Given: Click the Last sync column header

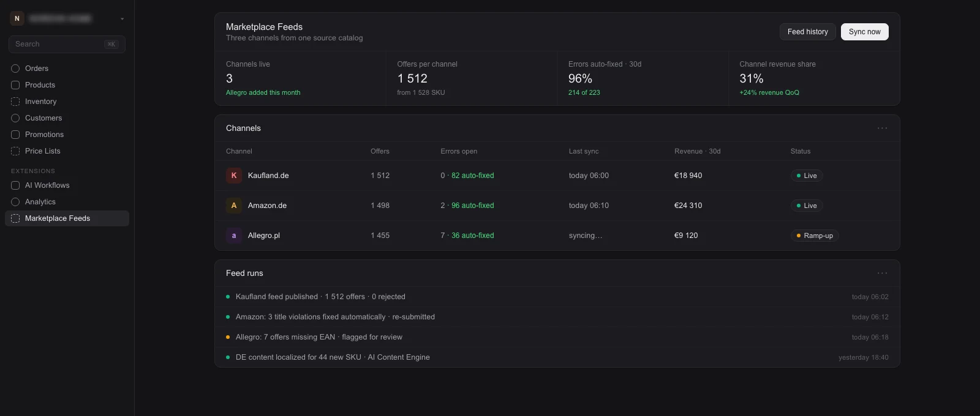Looking at the screenshot, I should coord(584,151).
